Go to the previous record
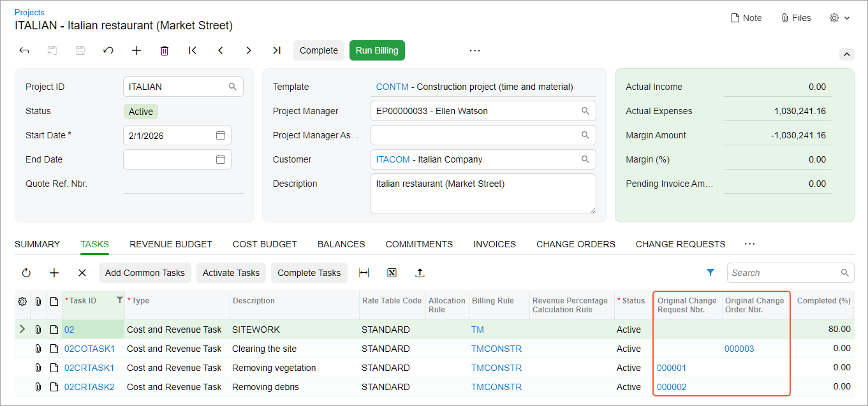The width and height of the screenshot is (868, 406). (221, 50)
